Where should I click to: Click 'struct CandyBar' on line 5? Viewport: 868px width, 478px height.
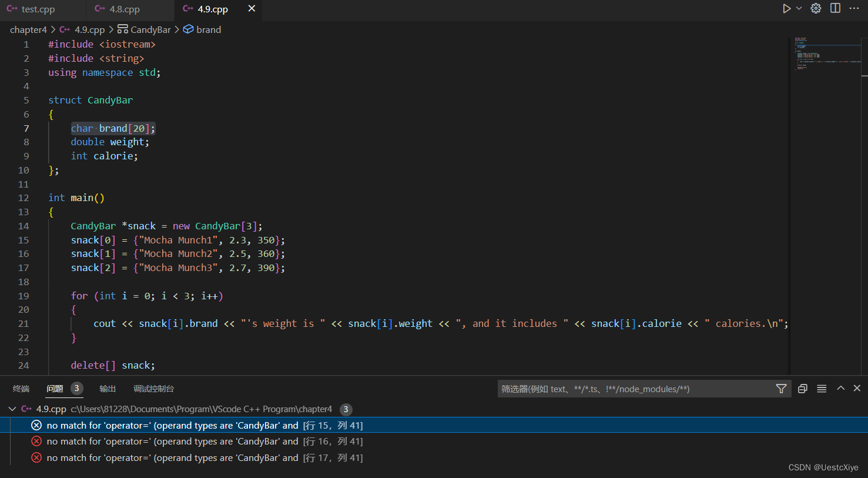[91, 100]
